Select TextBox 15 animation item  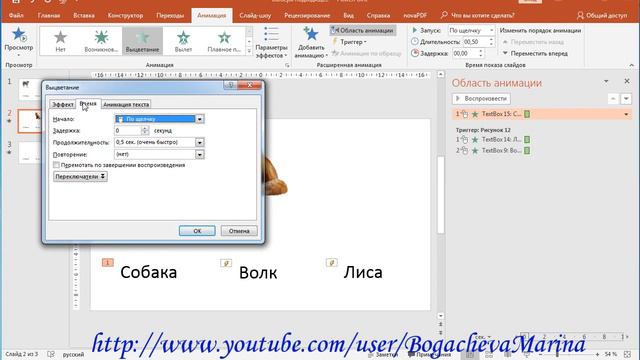pos(542,114)
